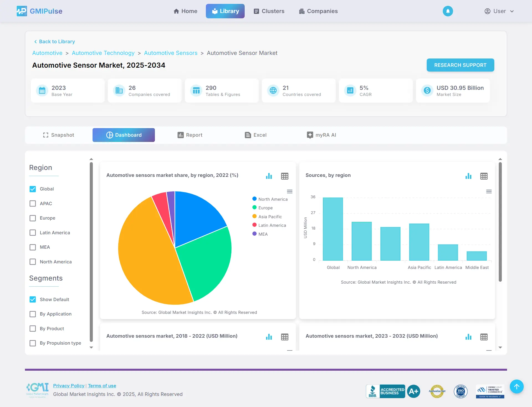Click dashboard scroll-down arrow on right

pyautogui.click(x=500, y=347)
